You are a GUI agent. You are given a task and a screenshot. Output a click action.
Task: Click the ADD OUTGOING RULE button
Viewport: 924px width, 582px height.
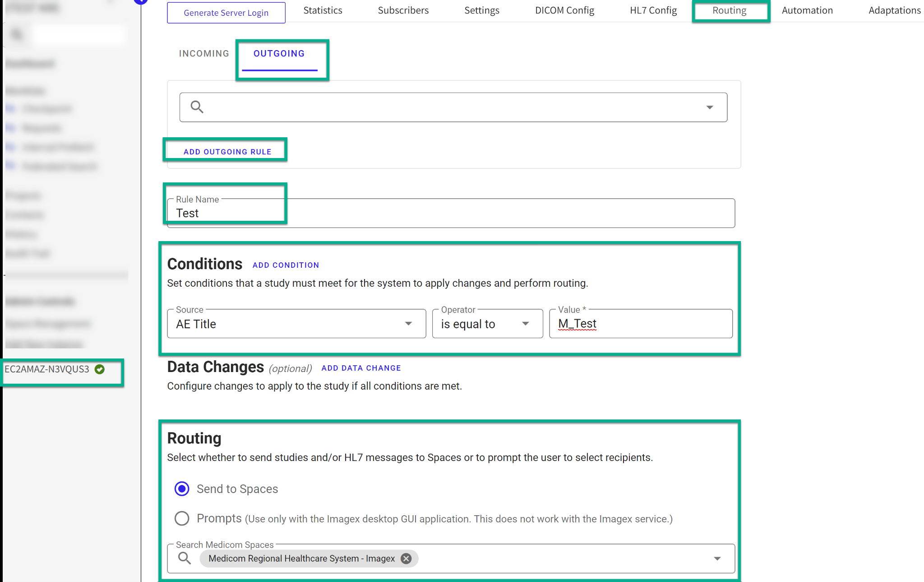click(227, 151)
